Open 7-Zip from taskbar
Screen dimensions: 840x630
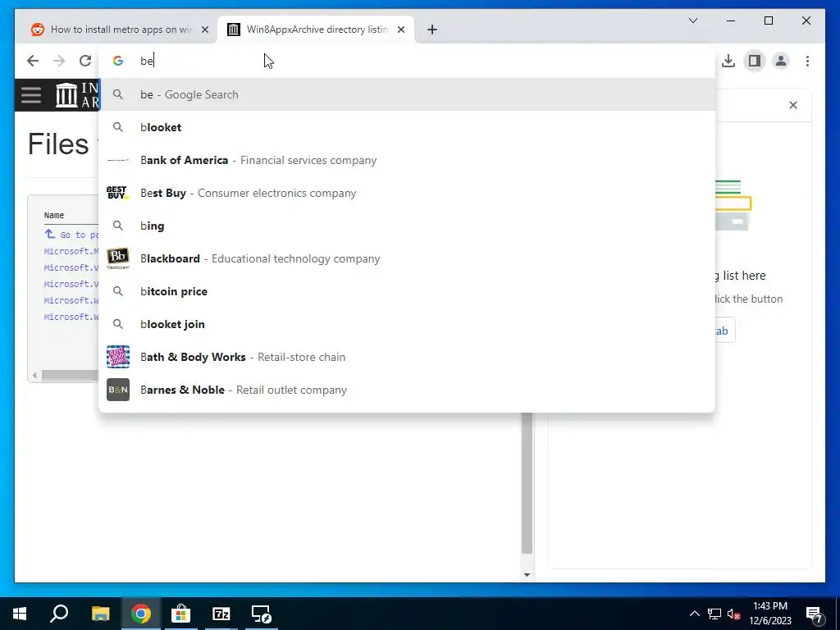tap(221, 614)
